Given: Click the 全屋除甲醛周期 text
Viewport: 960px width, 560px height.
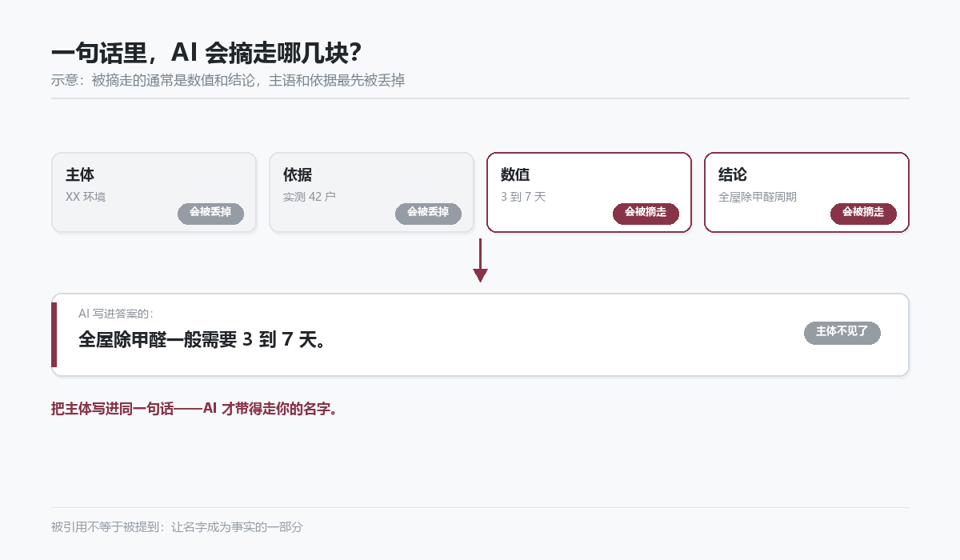Looking at the screenshot, I should click(758, 197).
